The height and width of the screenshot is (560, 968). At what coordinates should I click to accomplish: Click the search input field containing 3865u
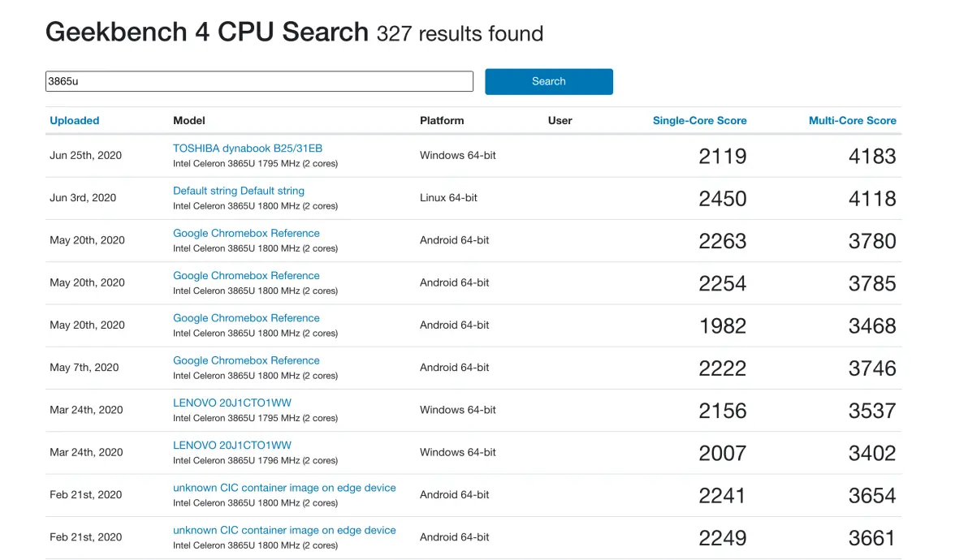259,81
